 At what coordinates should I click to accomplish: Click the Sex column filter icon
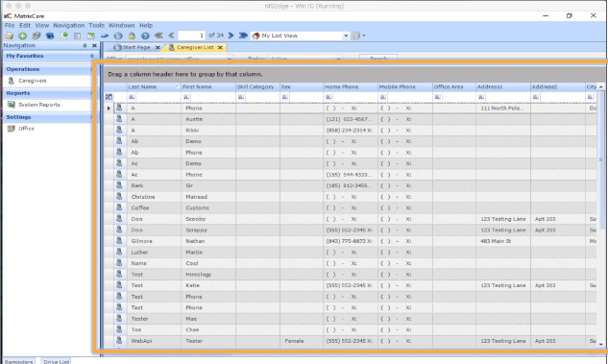click(x=285, y=97)
